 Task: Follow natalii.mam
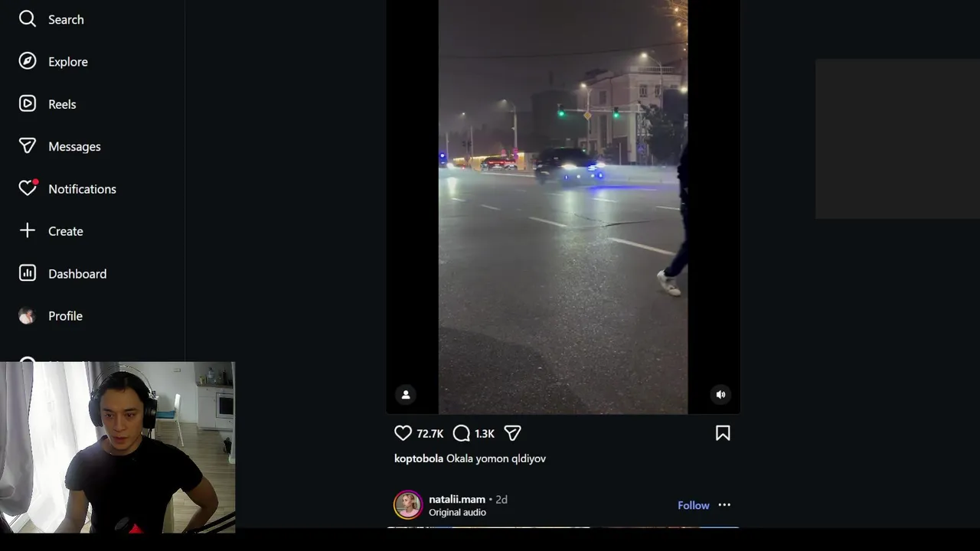(694, 505)
